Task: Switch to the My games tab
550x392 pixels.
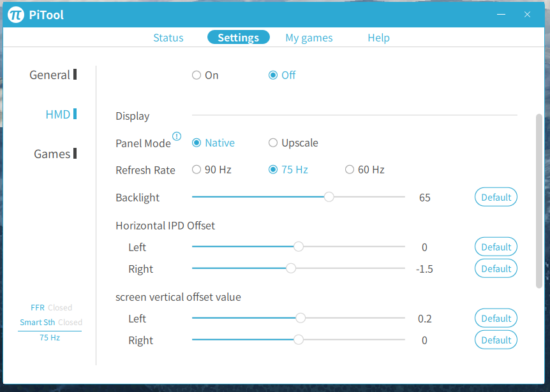Action: tap(309, 38)
